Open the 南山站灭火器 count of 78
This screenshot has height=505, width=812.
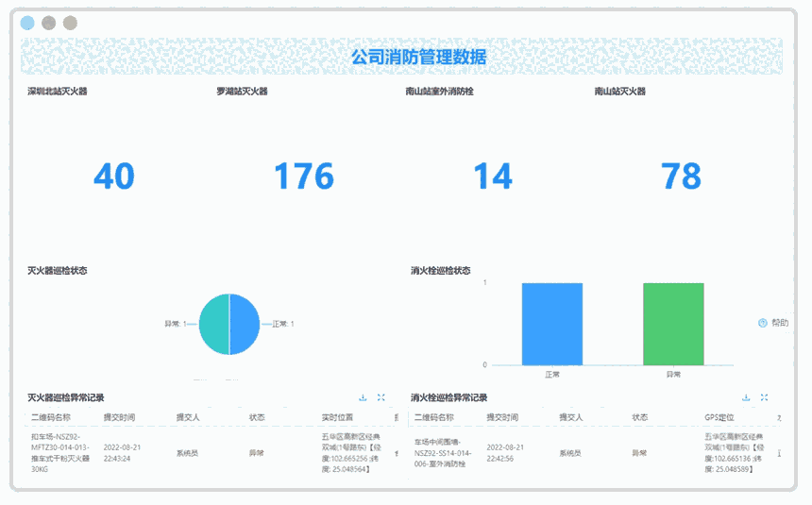pyautogui.click(x=681, y=177)
